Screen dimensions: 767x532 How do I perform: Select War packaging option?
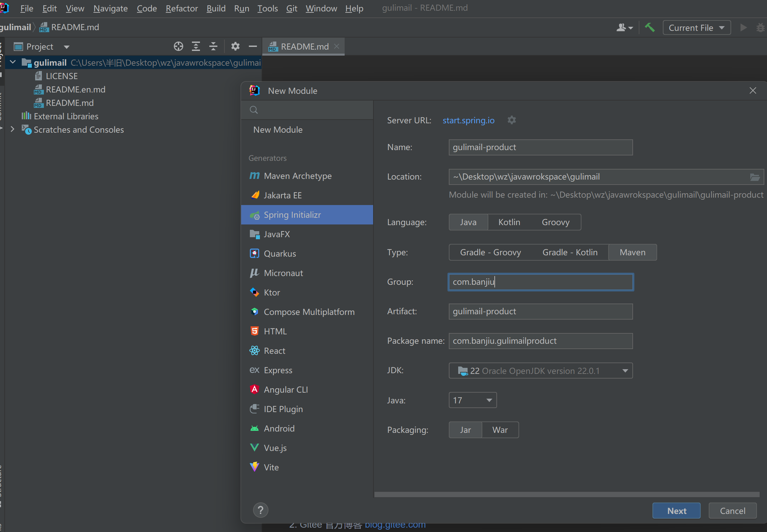pyautogui.click(x=500, y=430)
